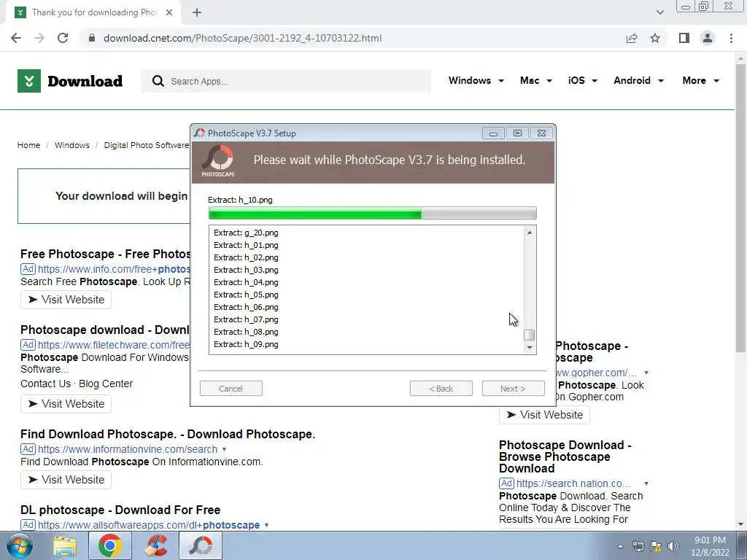Viewport: 747px width, 560px height.
Task: Switch to PhotoScape setup taskbar icon
Action: [x=201, y=545]
